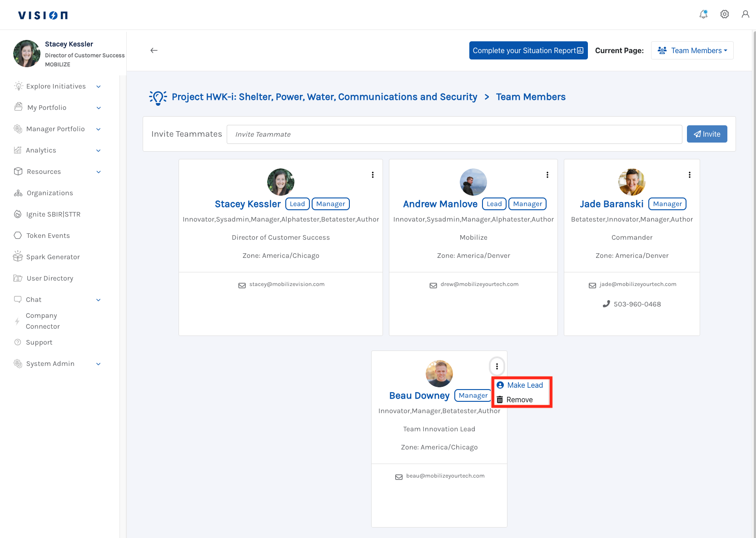Click the user account icon in header

(x=745, y=15)
